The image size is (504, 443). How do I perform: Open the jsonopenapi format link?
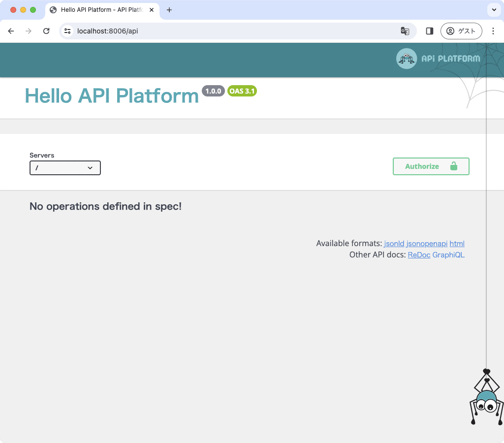(427, 243)
